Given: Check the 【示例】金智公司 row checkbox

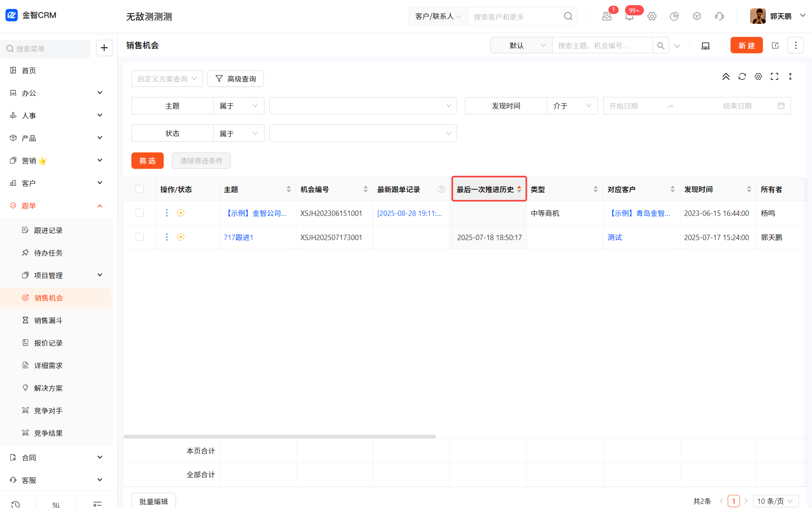Looking at the screenshot, I should pyautogui.click(x=140, y=213).
